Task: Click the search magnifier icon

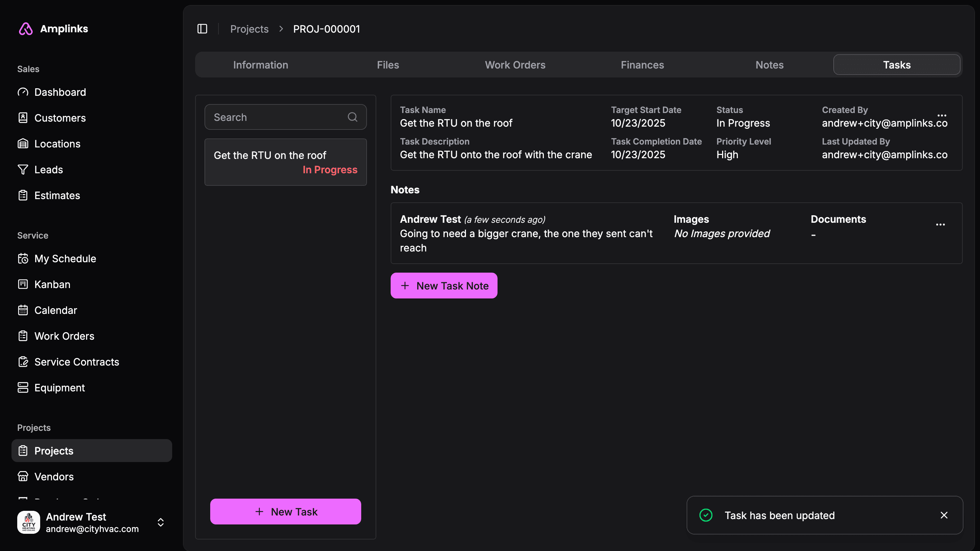Action: [x=352, y=117]
